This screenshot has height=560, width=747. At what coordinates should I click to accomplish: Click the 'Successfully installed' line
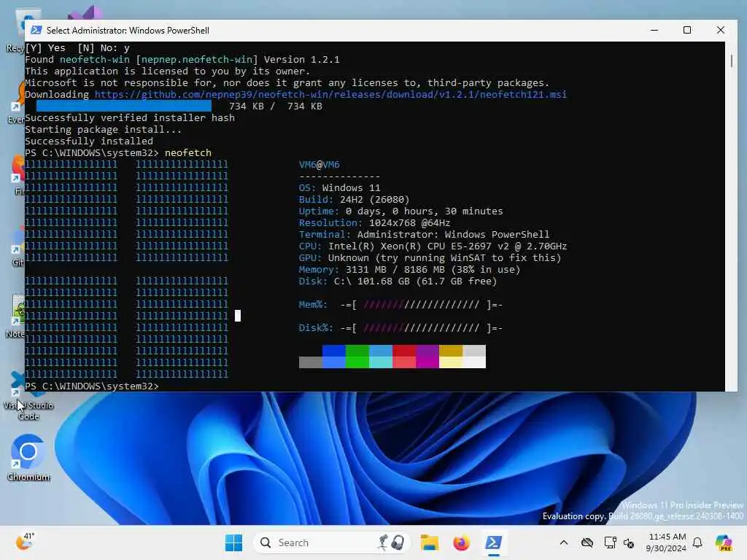89,141
